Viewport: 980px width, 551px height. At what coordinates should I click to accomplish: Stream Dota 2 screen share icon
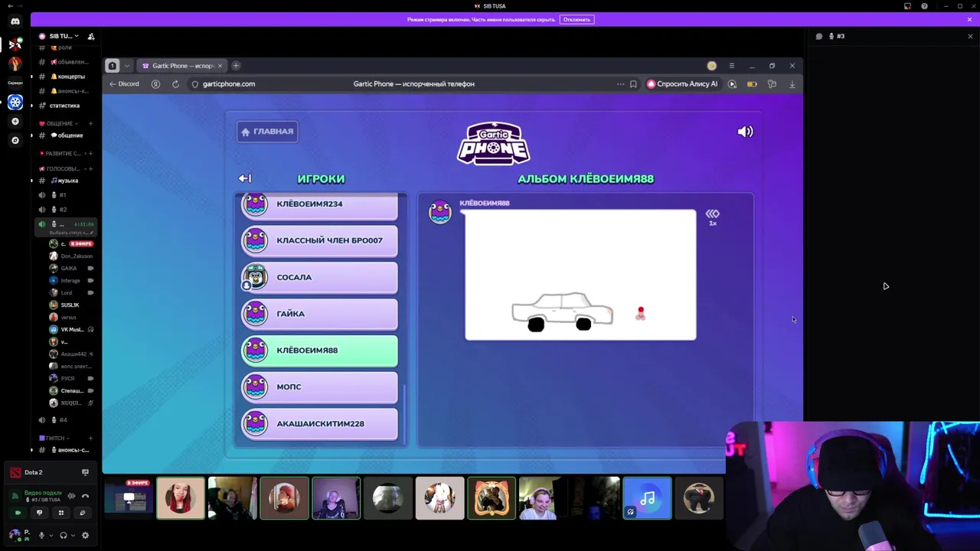click(x=85, y=473)
